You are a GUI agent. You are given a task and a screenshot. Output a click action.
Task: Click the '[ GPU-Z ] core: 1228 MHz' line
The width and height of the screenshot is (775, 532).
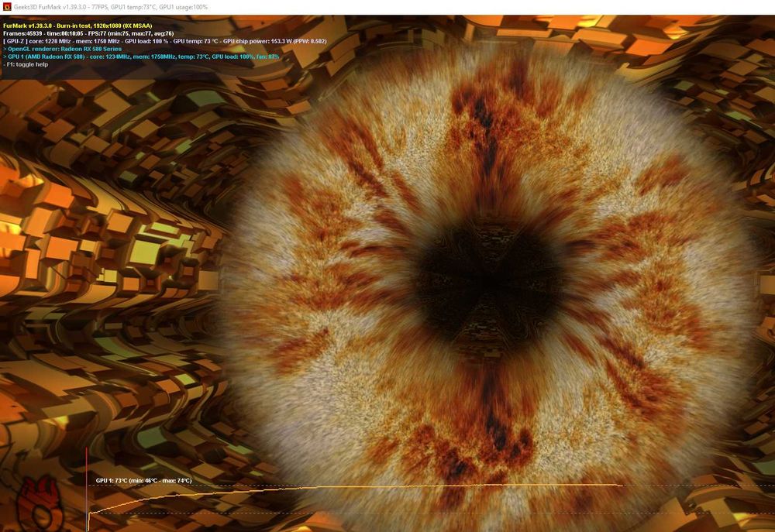pyautogui.click(x=164, y=42)
